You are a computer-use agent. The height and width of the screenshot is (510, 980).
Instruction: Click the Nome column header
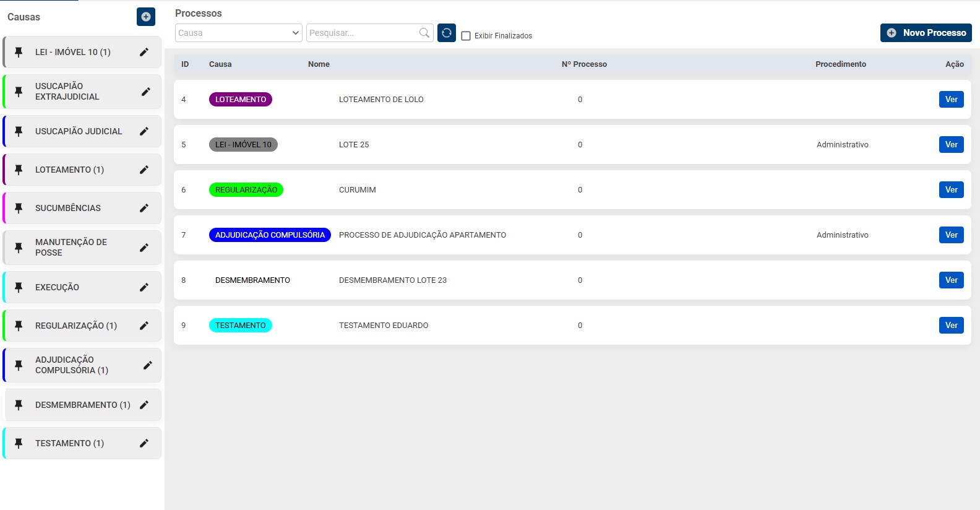319,64
